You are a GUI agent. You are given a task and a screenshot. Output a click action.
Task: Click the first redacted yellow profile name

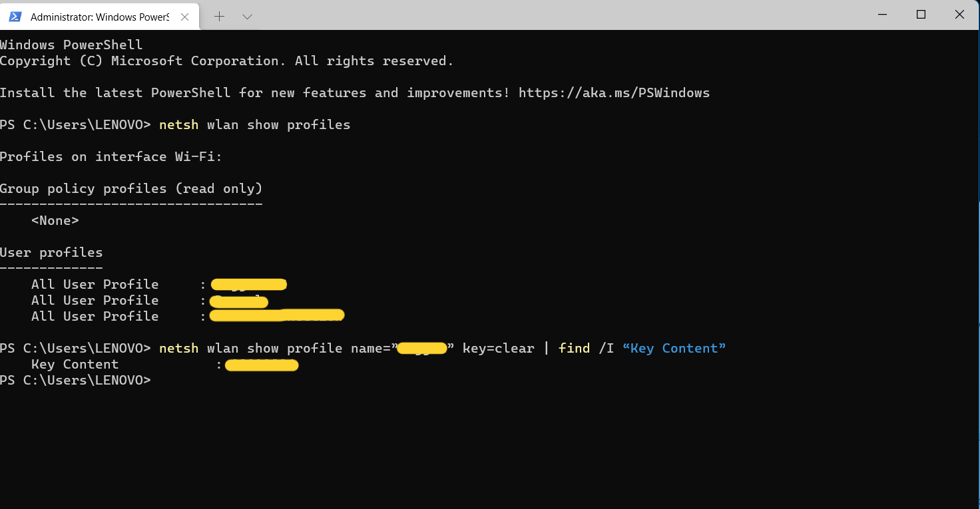click(248, 285)
